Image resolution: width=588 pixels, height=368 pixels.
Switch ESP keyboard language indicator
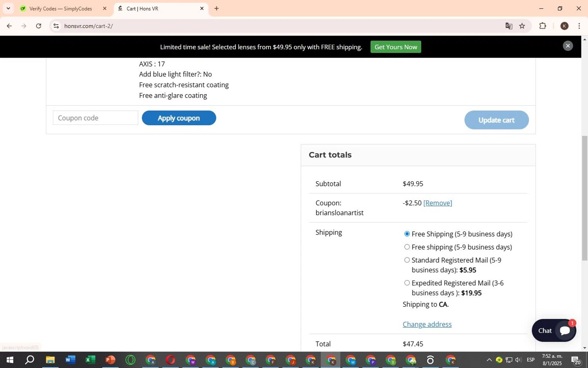coord(531,360)
